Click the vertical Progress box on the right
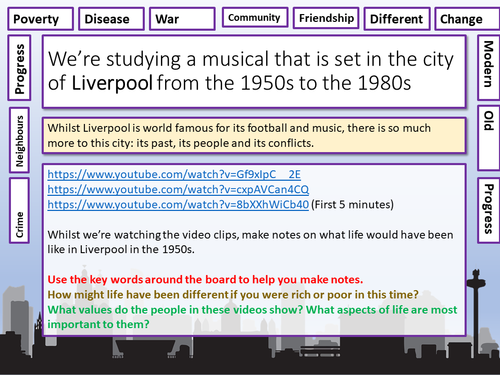This screenshot has height=375, width=500. 488,210
